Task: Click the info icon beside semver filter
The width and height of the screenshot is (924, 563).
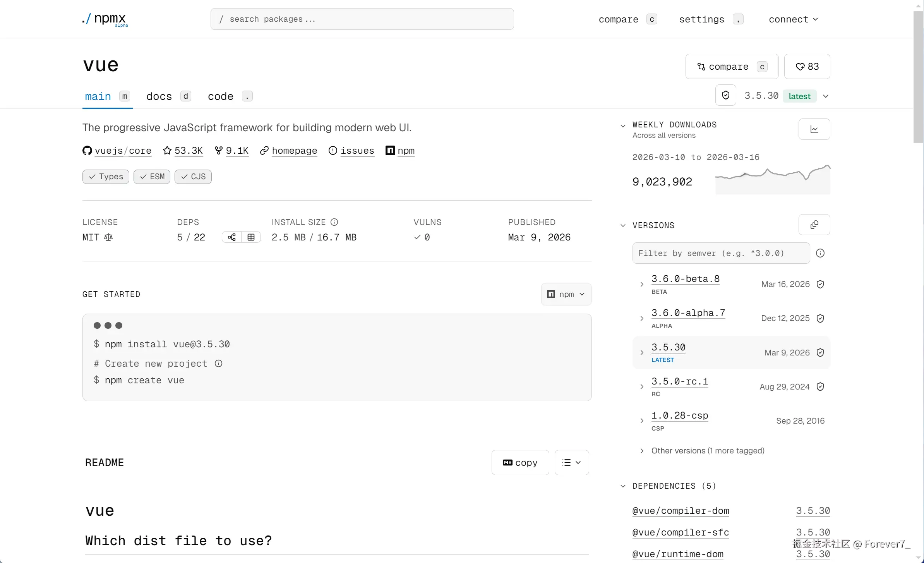Action: [x=820, y=253]
